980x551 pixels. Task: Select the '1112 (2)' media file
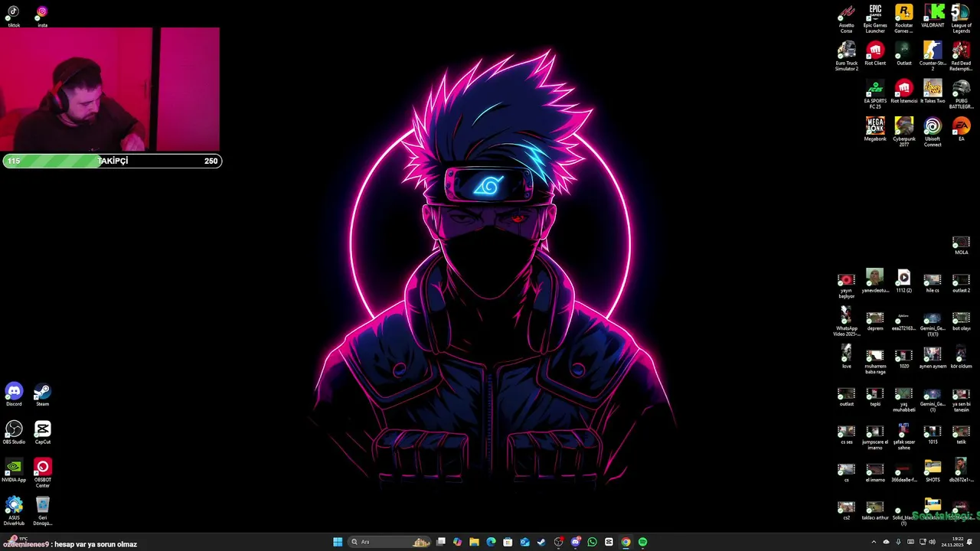[x=904, y=282]
